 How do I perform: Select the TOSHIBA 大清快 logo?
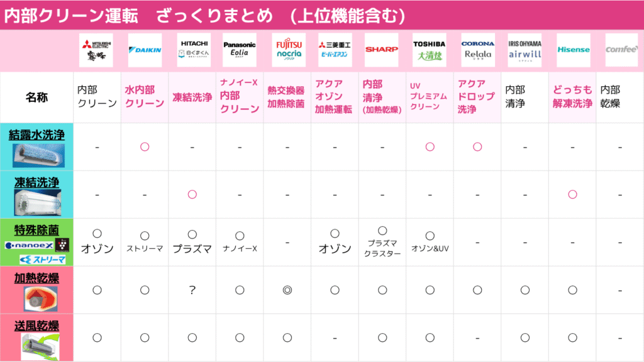coord(429,50)
